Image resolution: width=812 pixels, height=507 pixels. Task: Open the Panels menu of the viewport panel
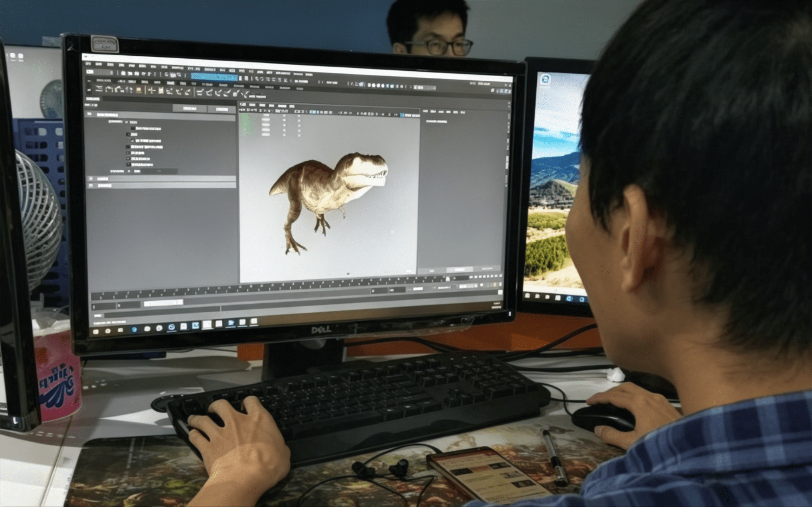292,107
